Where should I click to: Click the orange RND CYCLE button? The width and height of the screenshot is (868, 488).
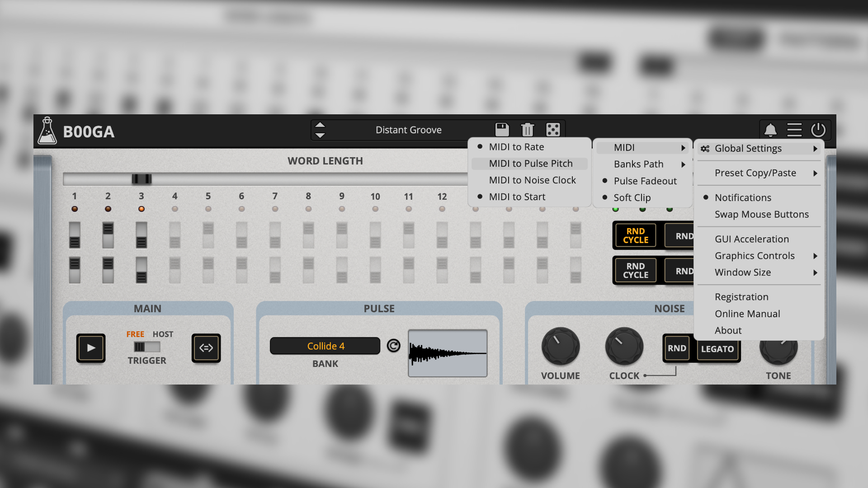pos(635,235)
